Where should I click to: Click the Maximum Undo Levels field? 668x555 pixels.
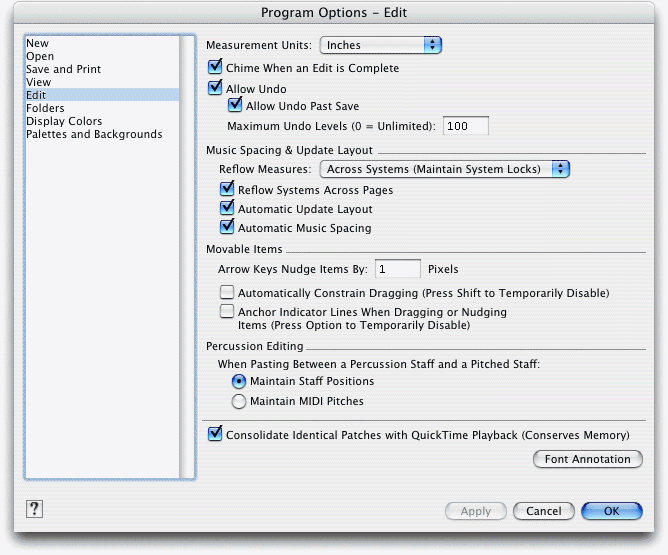click(466, 126)
